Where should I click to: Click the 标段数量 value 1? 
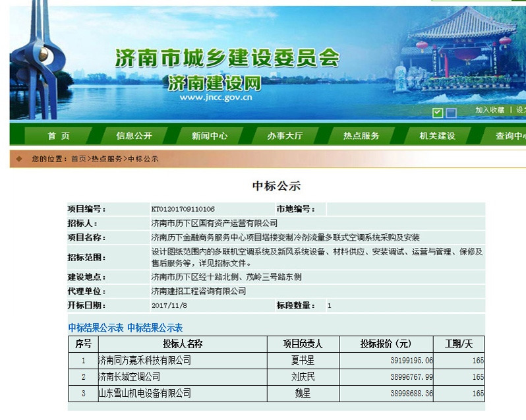point(330,306)
